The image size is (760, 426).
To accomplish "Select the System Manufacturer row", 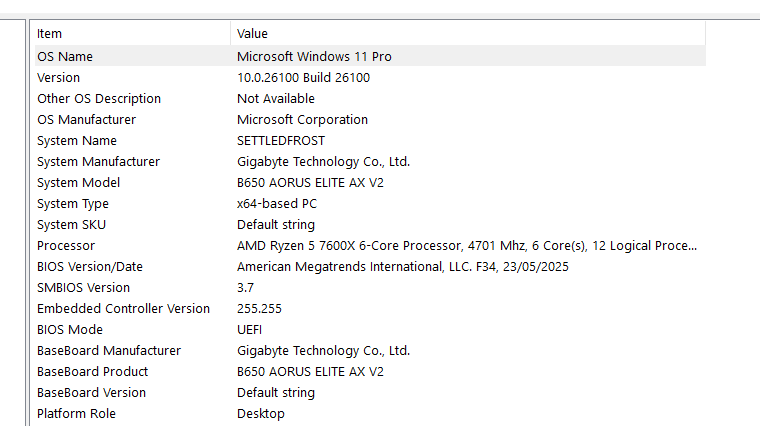I will (98, 162).
